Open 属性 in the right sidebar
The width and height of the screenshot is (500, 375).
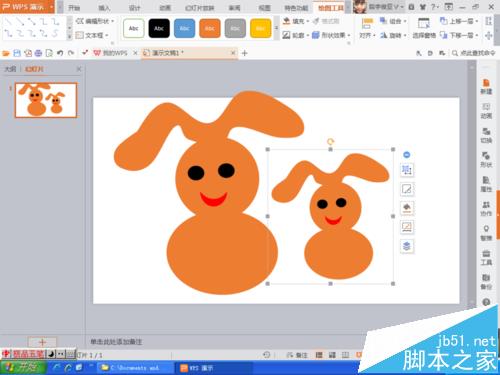point(486,184)
